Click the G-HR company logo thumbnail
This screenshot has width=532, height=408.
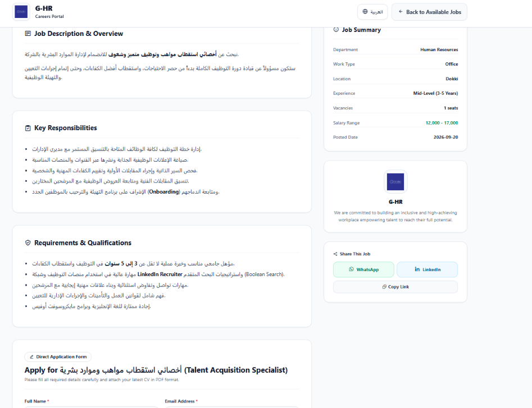point(395,182)
